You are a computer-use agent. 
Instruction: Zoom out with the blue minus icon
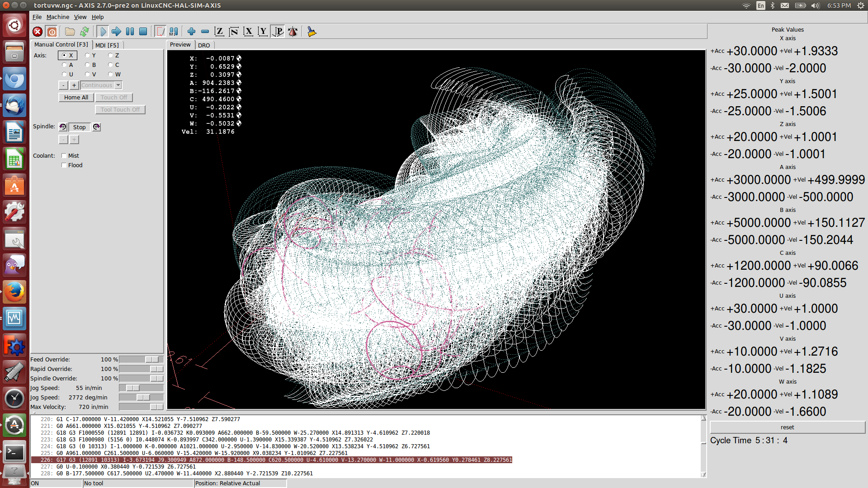[205, 32]
